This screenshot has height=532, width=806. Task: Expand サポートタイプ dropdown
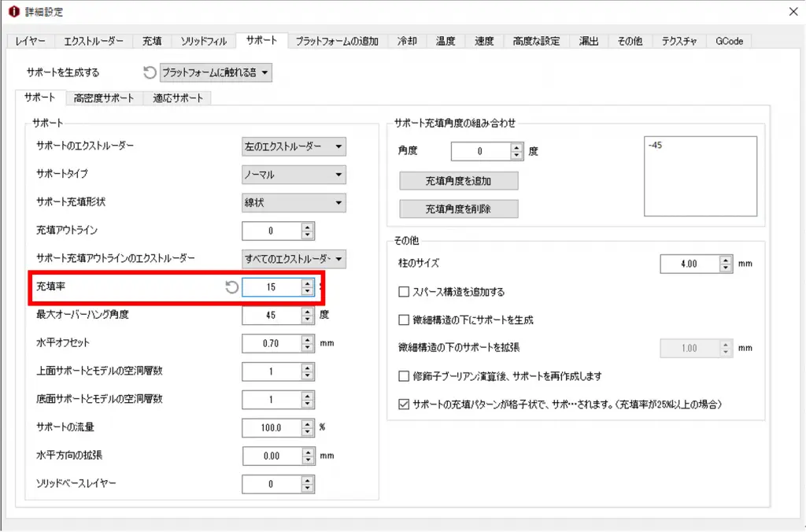tap(294, 175)
